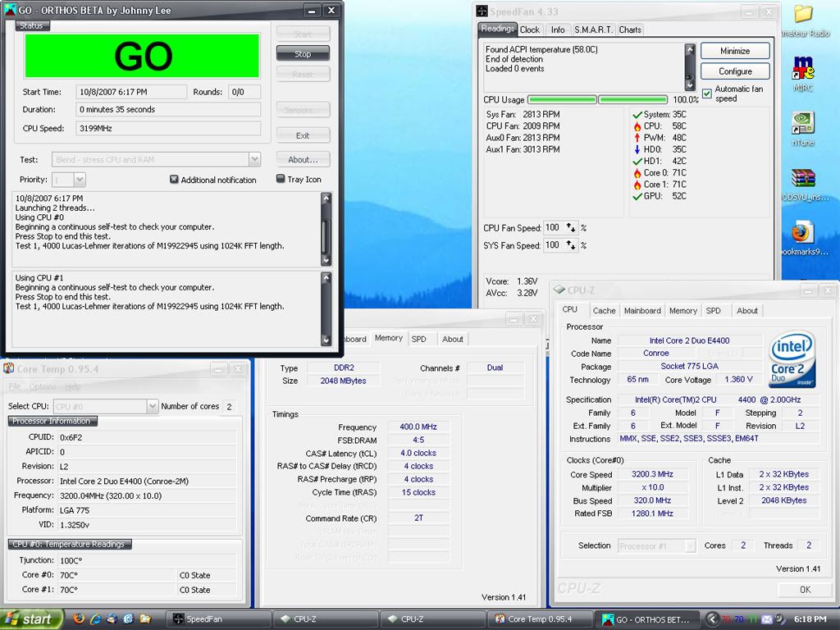Viewport: 840px width, 630px height.
Task: Click the SpeedFan title bar icon
Action: click(x=482, y=11)
